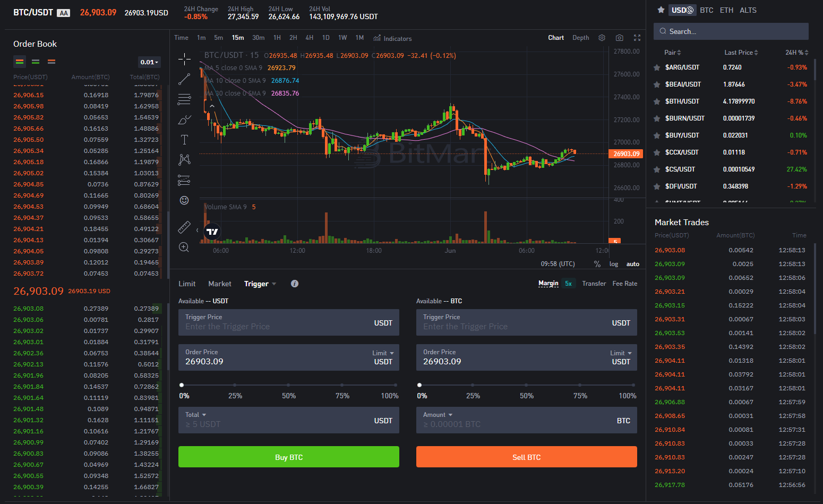Show bids-only order book view

pos(36,62)
